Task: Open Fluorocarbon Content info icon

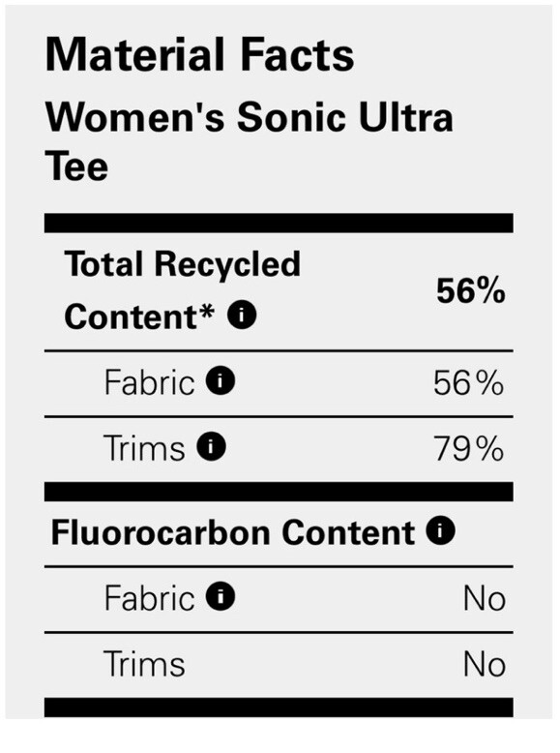Action: tap(440, 530)
